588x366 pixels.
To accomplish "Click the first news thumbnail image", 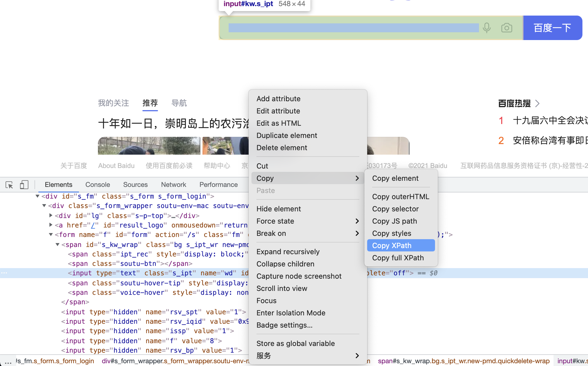I will tap(149, 145).
